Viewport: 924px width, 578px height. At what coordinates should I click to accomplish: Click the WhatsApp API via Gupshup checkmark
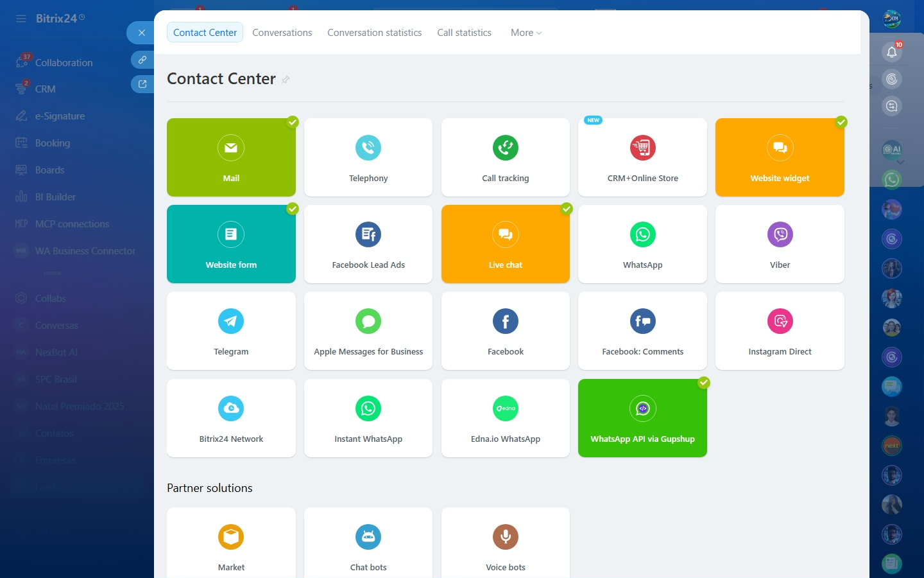coord(704,383)
